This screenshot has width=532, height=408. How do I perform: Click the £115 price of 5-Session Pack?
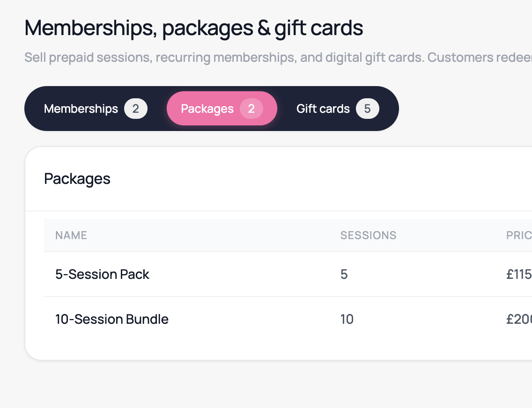pos(519,274)
